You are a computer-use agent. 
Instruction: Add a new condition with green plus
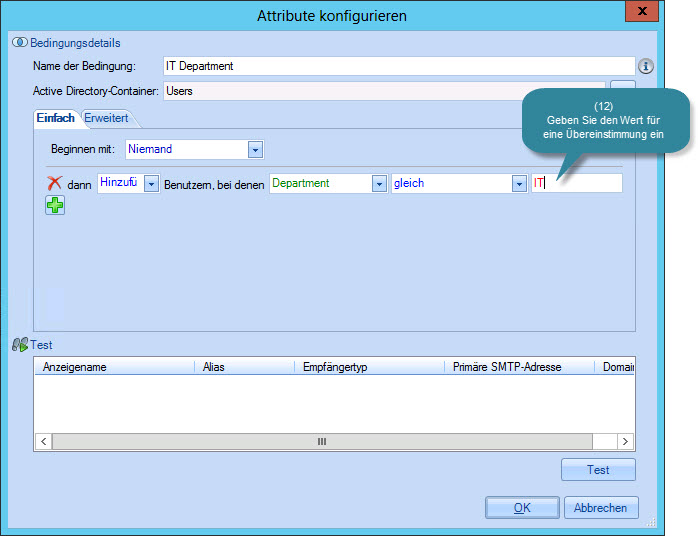coord(55,205)
